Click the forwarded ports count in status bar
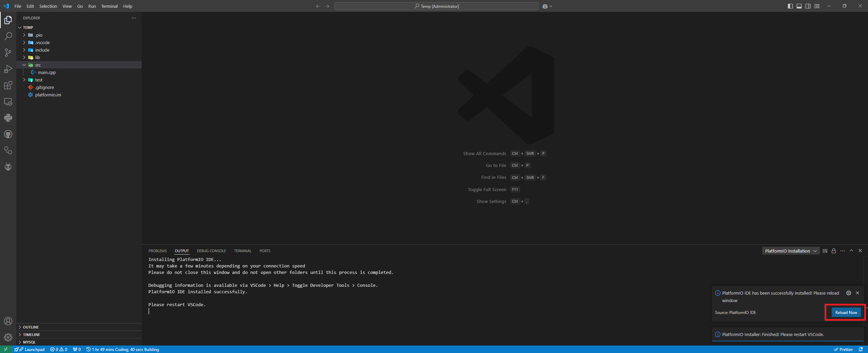This screenshot has width=868, height=353. (x=77, y=349)
